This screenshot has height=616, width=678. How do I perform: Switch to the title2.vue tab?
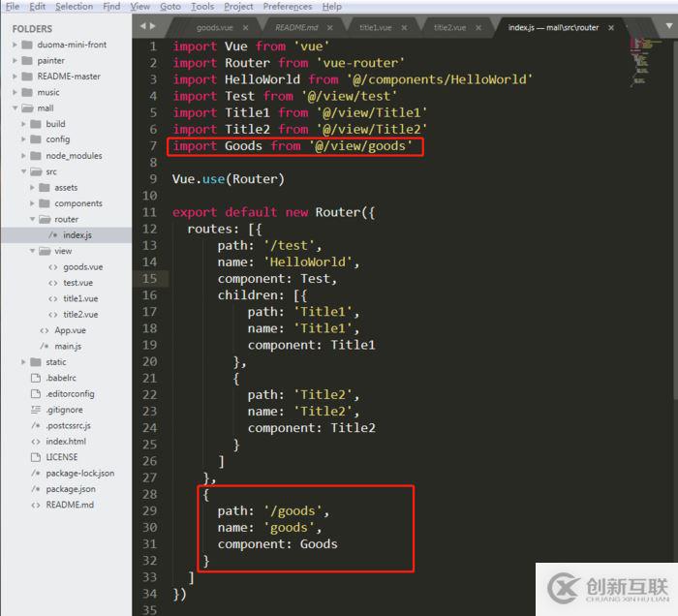[449, 28]
